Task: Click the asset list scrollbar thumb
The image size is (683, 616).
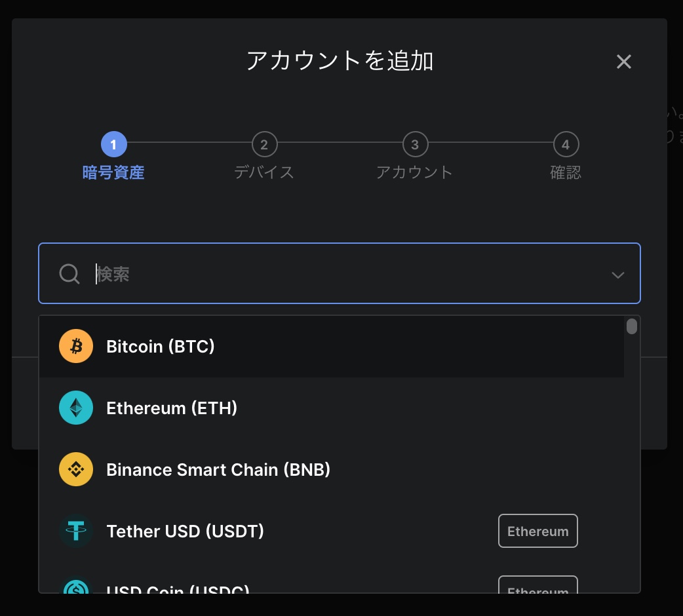Action: 631,326
